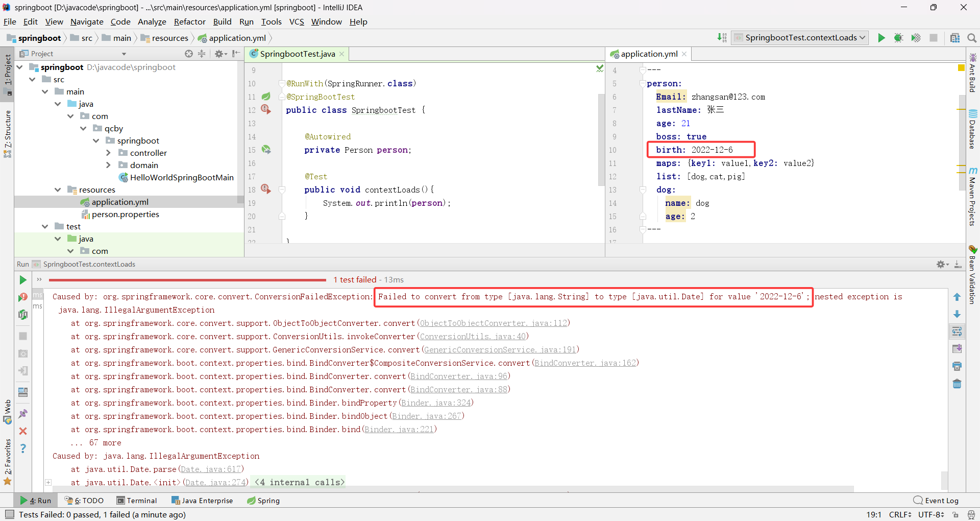Viewport: 980px width, 521px height.
Task: Open 6: TODO tool window
Action: pos(84,501)
